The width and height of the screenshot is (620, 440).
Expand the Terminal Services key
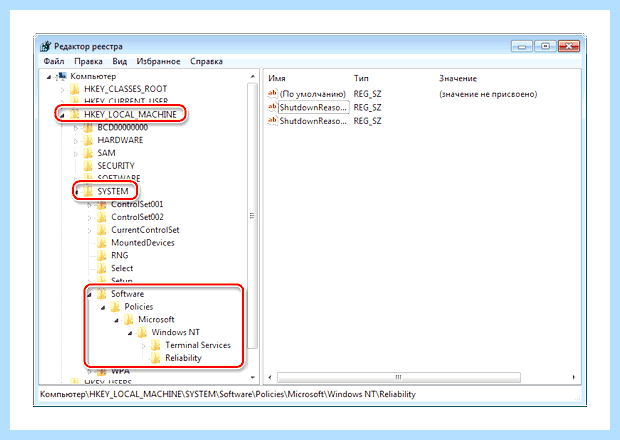pos(144,346)
